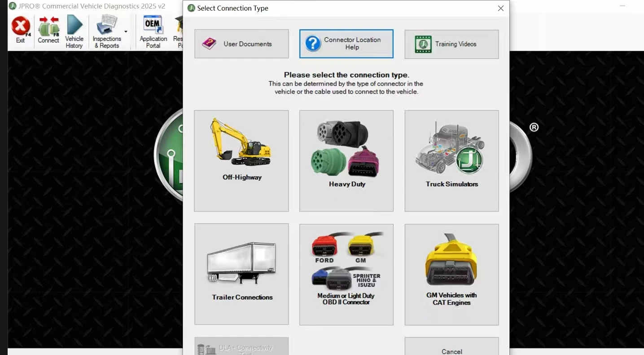Select Medium or Light Duty OBD II Connector
This screenshot has height=355, width=644.
click(346, 274)
